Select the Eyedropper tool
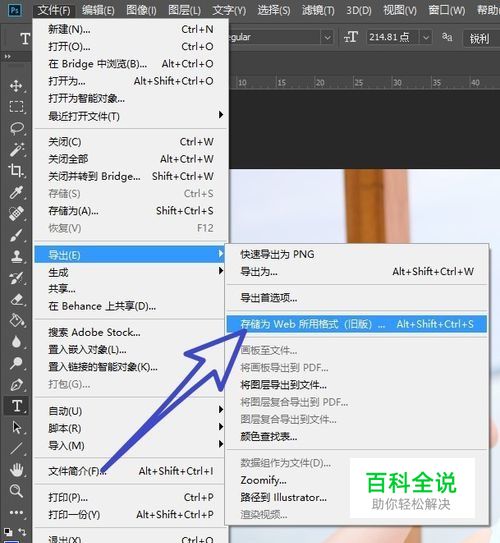 [16, 192]
